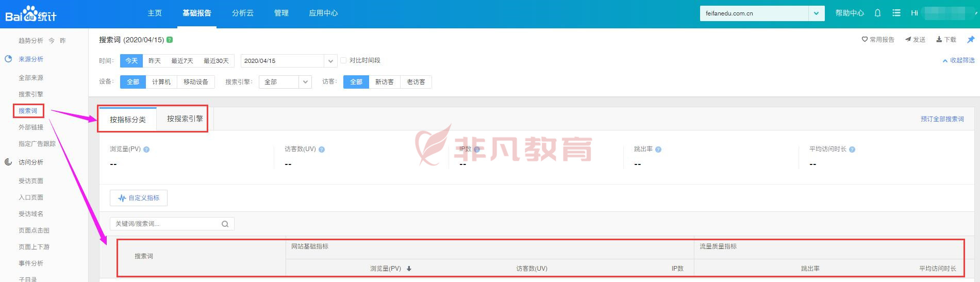980x282 pixels.
Task: Select 老访客 visitor filter
Action: click(416, 82)
